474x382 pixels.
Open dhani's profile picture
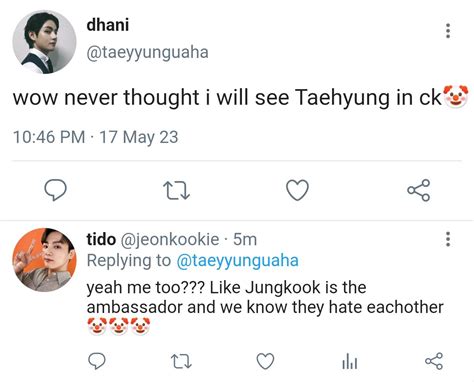(x=44, y=42)
